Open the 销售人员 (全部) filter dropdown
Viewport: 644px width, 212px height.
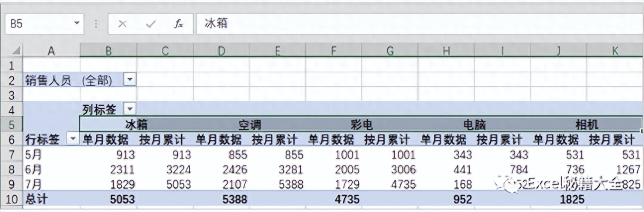point(130,80)
